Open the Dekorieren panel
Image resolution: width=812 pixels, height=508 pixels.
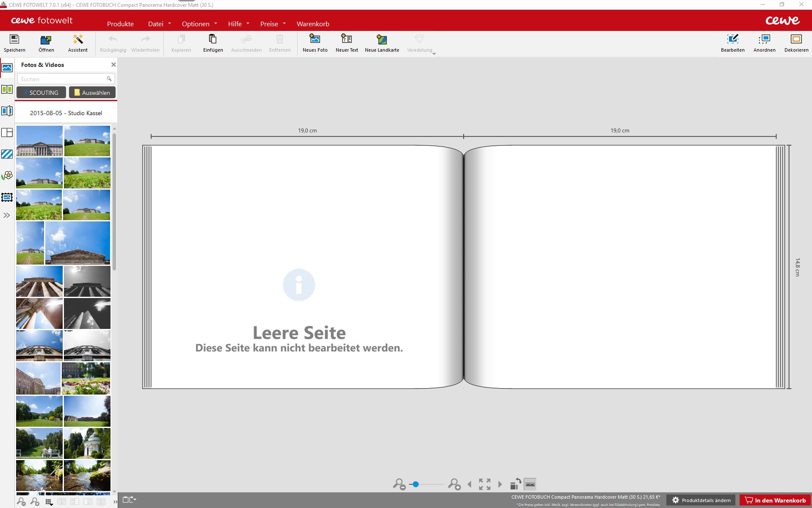click(796, 40)
